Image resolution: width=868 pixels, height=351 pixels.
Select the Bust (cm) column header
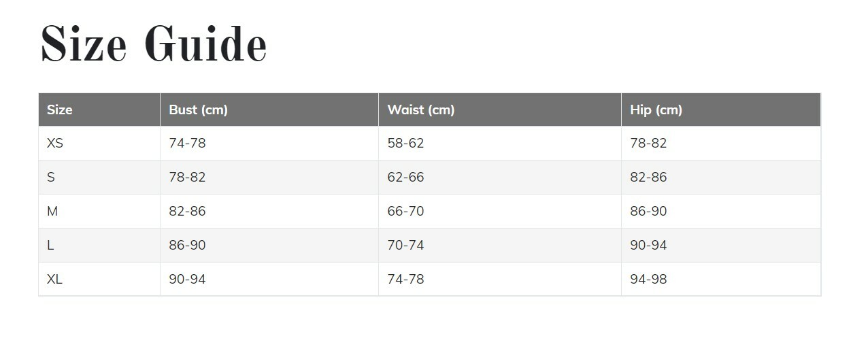198,110
